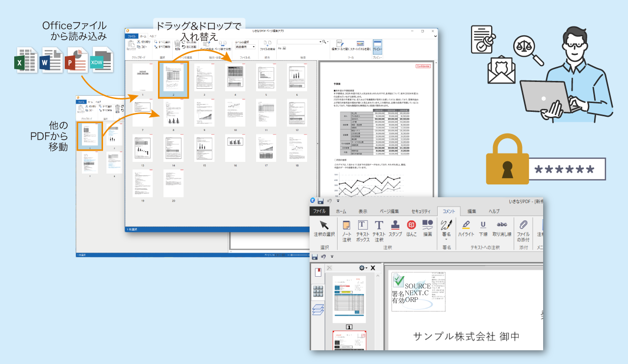Click the はんこ seal icon
This screenshot has width=628, height=364.
point(412,229)
